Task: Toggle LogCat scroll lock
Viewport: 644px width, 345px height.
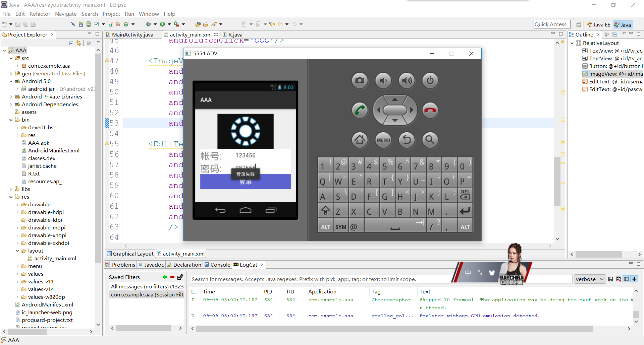Action: coord(634,279)
